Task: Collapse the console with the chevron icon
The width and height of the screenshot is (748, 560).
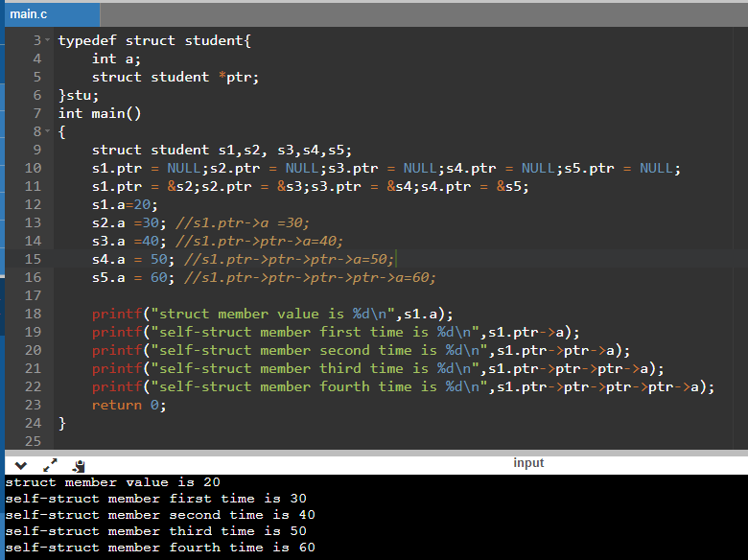Action: coord(21,465)
